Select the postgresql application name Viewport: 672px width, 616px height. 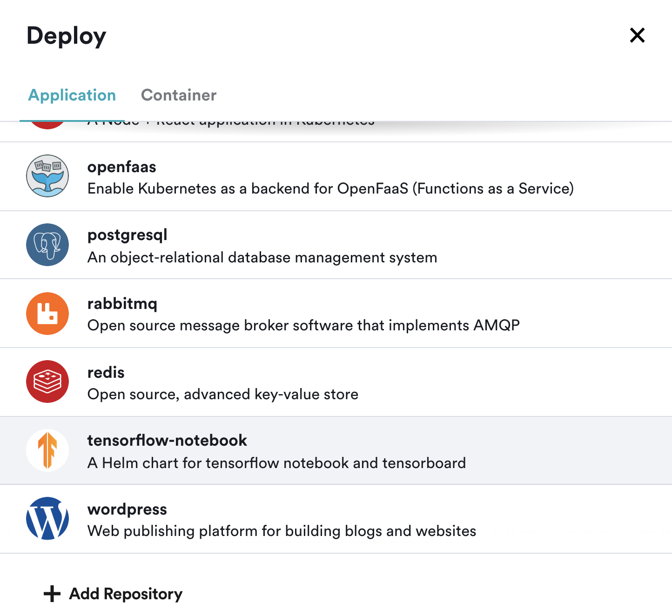[x=128, y=235]
